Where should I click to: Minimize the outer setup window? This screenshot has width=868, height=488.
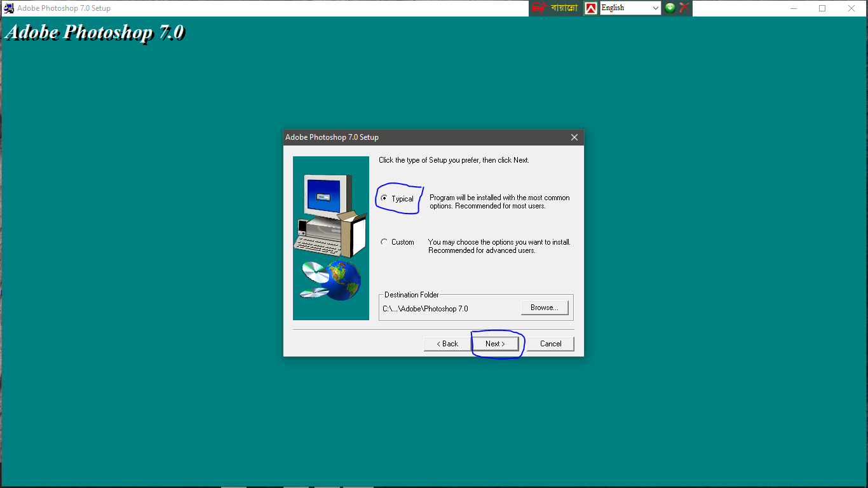794,8
